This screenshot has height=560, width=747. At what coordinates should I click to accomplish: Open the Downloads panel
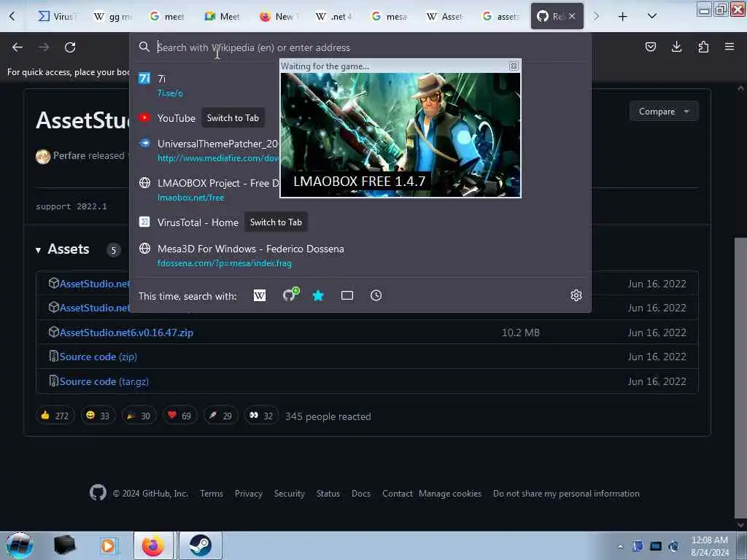[676, 47]
